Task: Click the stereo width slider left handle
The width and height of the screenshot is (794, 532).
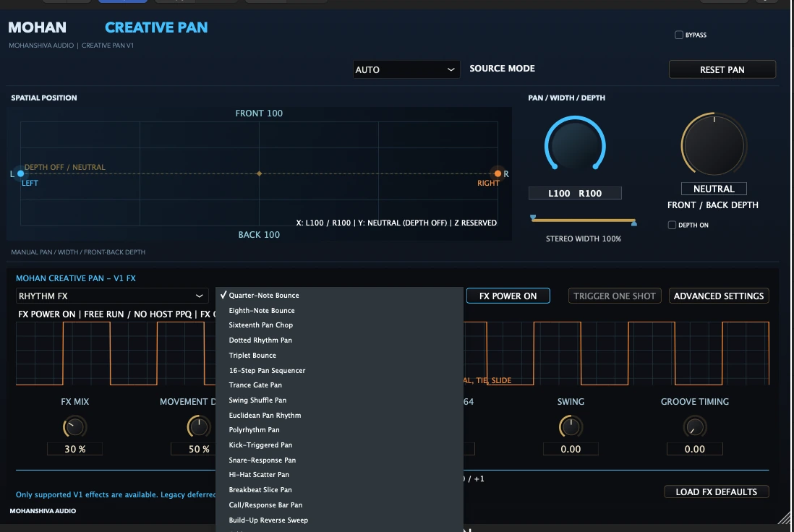Action: pos(533,218)
